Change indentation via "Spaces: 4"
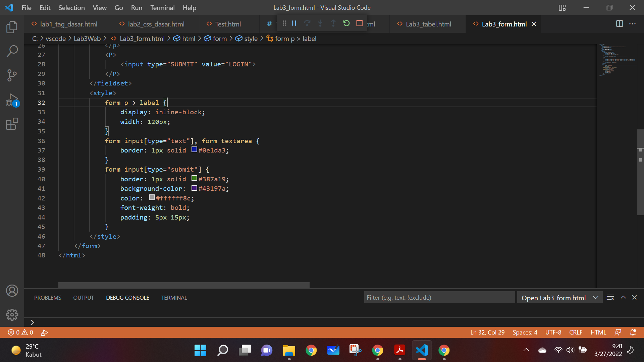 pos(525,332)
